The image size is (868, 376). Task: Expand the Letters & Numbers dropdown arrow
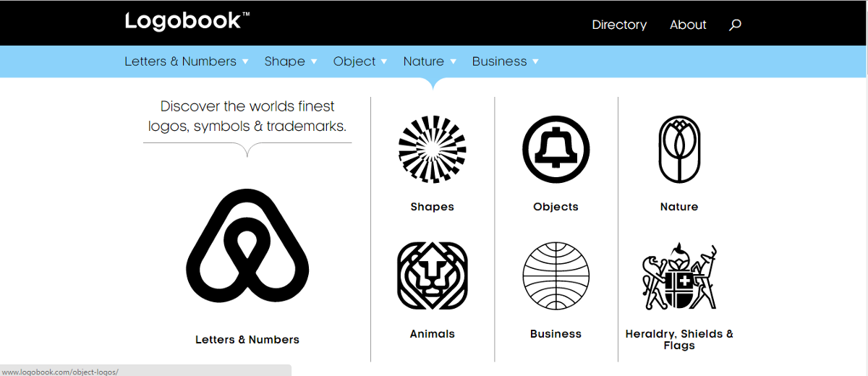click(245, 61)
